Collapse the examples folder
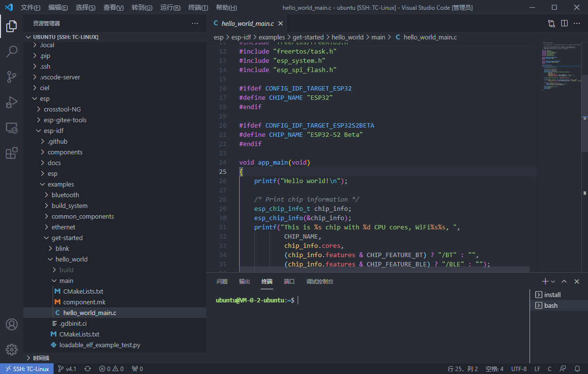This screenshot has height=374, width=588. coord(114,184)
